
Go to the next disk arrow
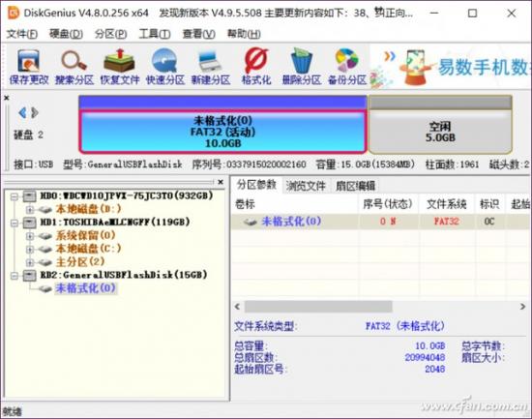pos(35,112)
